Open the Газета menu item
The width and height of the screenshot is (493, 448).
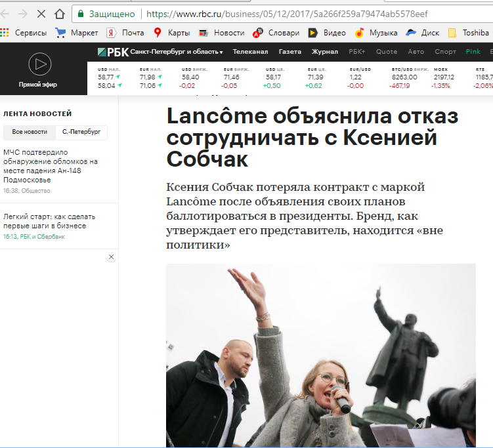pos(290,52)
